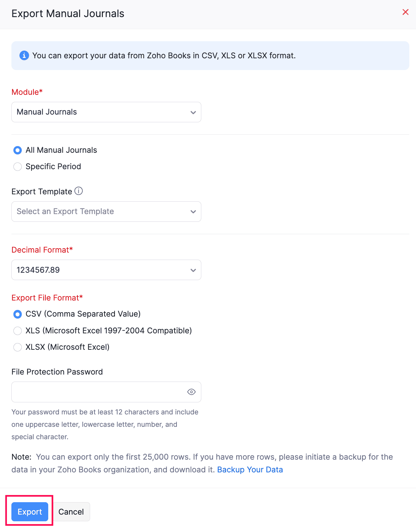
Task: Open the Backup Your Data link
Action: (x=250, y=469)
